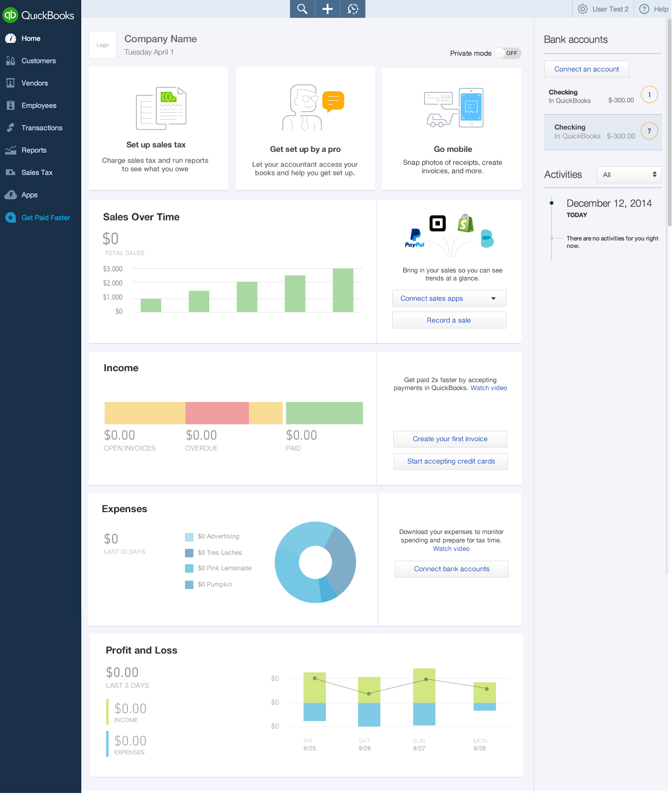Toggle the Private mode switch

pos(508,53)
